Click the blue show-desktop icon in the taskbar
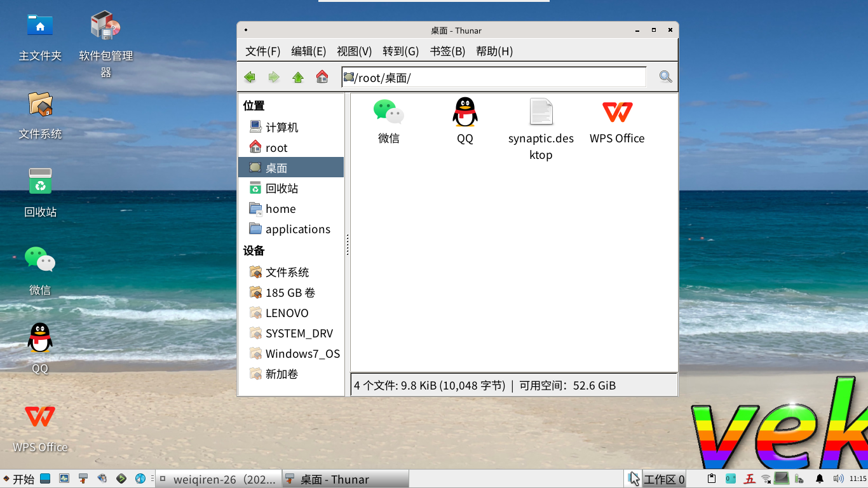Viewport: 868px width, 488px height. (x=45, y=478)
